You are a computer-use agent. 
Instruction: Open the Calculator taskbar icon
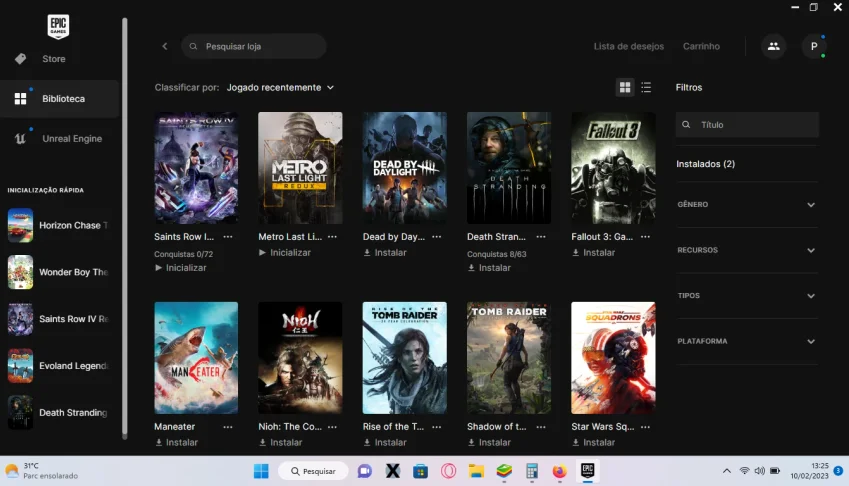click(x=532, y=471)
